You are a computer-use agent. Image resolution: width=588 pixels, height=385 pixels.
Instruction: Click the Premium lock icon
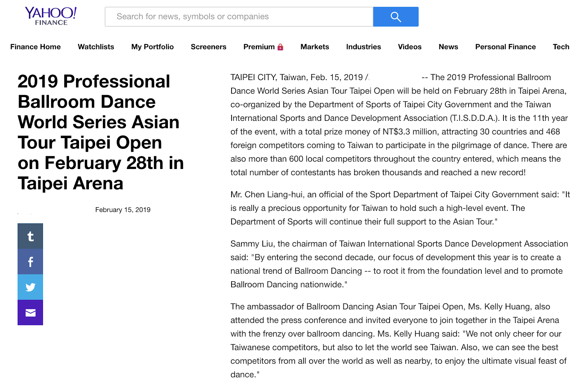(x=280, y=47)
